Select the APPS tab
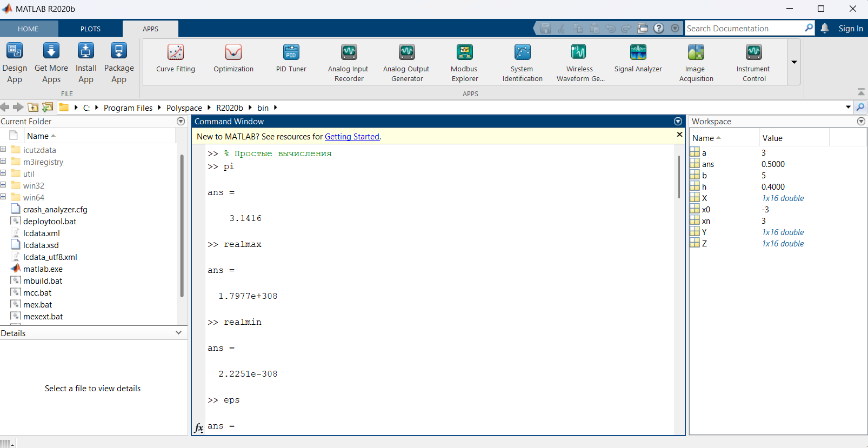The width and height of the screenshot is (868, 448). pos(150,29)
